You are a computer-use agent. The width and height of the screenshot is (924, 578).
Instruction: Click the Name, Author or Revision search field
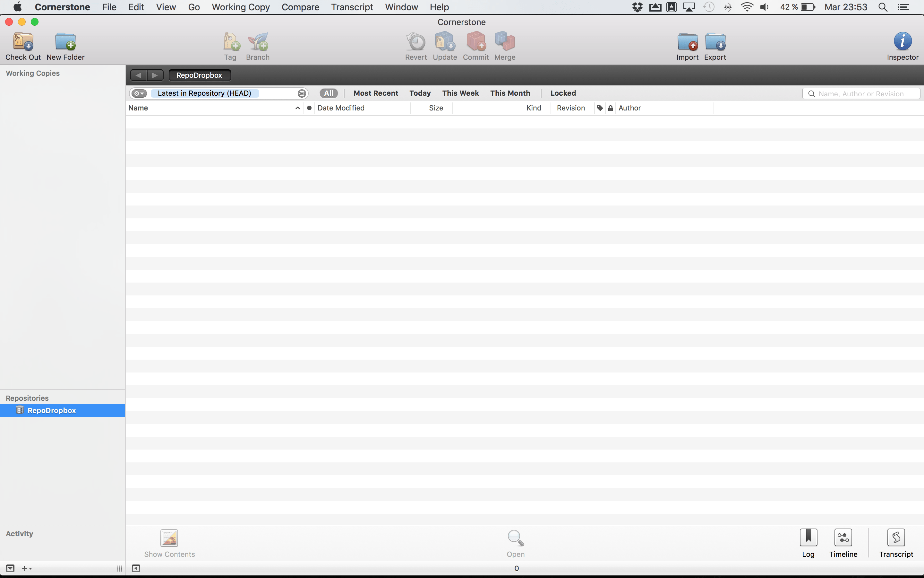point(861,94)
